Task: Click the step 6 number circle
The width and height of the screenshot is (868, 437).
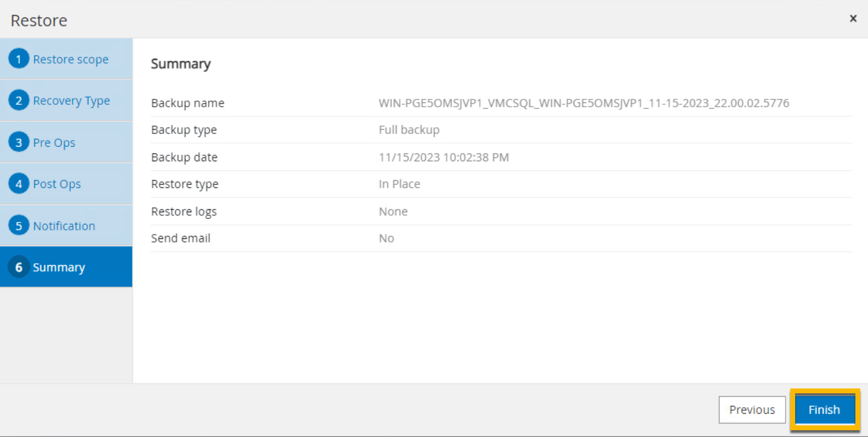Action: 19,267
